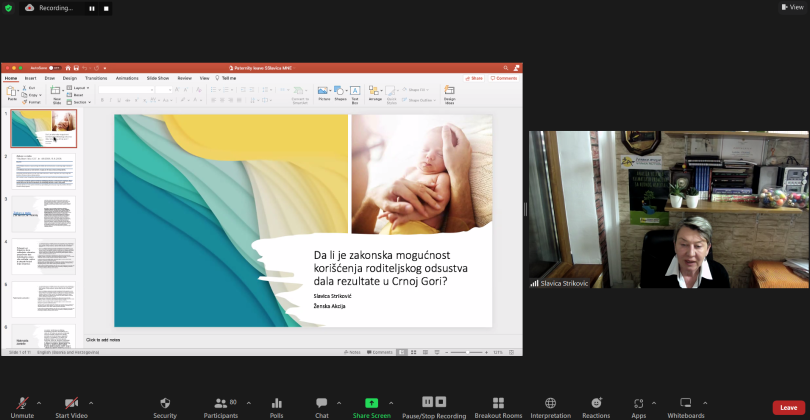Open the Transitions ribbon tab
810x420 pixels.
(x=96, y=77)
